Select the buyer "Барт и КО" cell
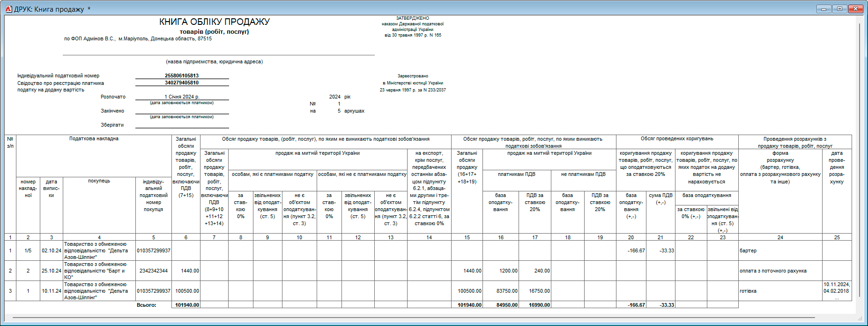Screen dimensions: 868x326 (99, 271)
